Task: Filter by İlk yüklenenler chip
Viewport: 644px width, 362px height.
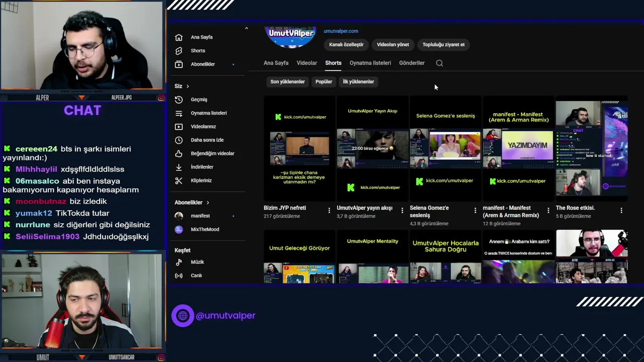Action: tap(358, 81)
